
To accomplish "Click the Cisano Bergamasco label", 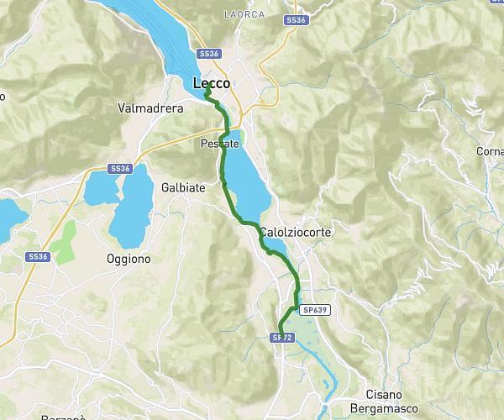I will point(384,402).
